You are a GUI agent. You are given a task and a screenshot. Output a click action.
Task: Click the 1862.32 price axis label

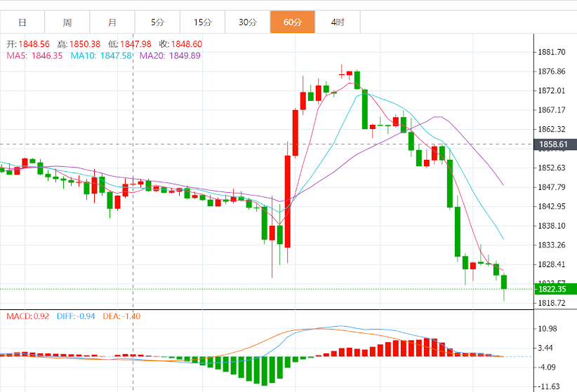[552, 130]
